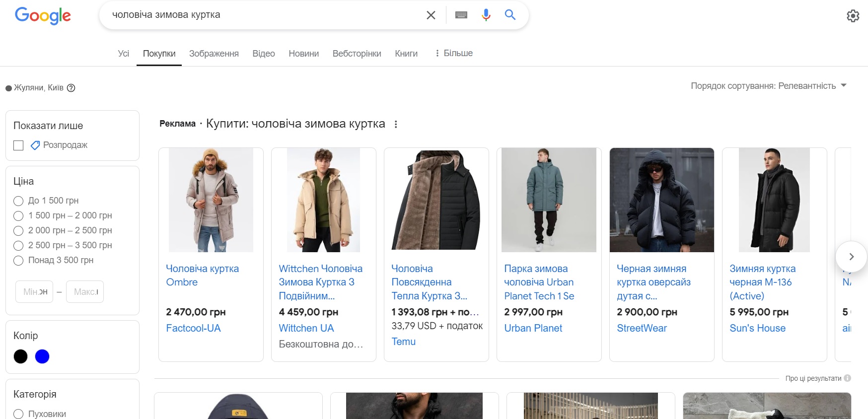The image size is (868, 419).
Task: Open the Wittchen Чоловіча Зимова Куртка link
Action: coord(320,282)
